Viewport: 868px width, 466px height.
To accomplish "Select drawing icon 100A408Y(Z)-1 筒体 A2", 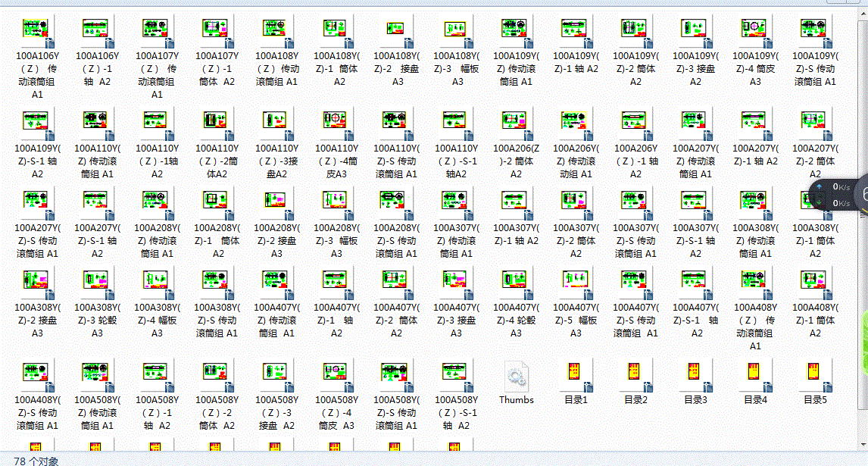I will pyautogui.click(x=815, y=283).
